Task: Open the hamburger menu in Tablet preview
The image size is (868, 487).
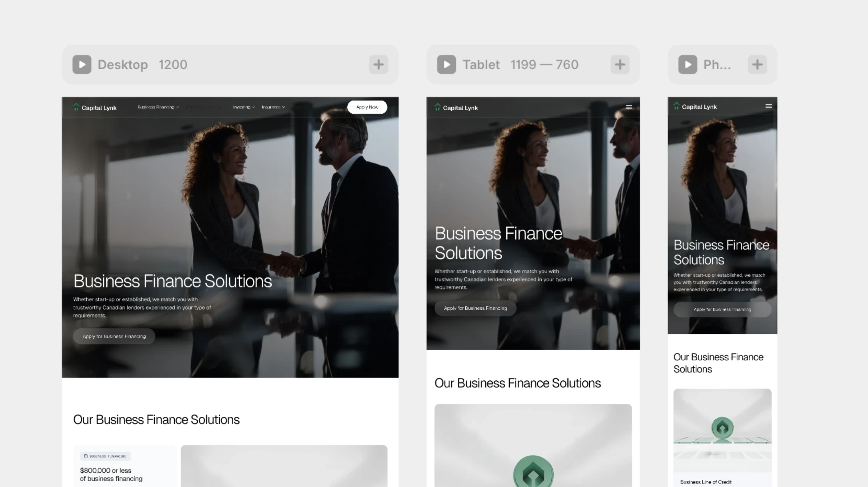Action: pyautogui.click(x=629, y=107)
